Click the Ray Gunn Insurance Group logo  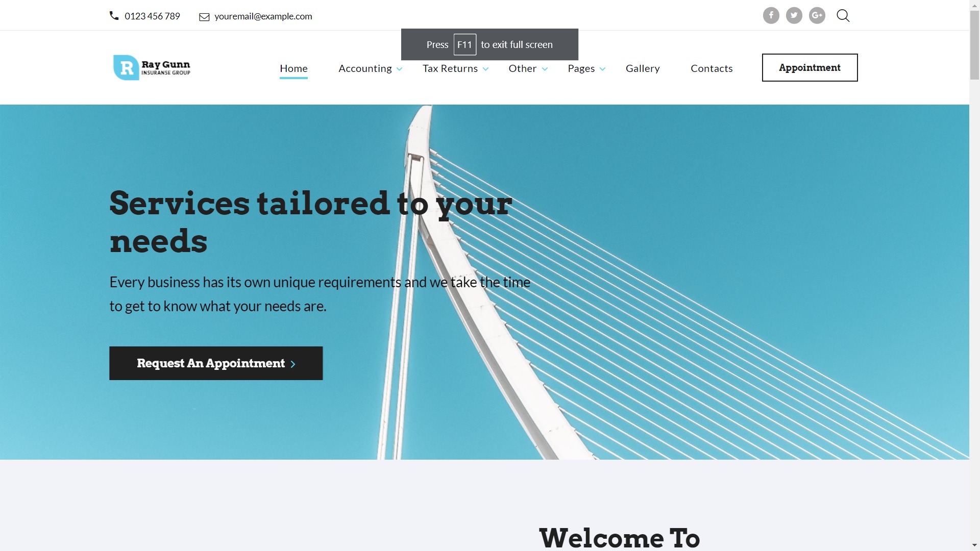point(151,67)
